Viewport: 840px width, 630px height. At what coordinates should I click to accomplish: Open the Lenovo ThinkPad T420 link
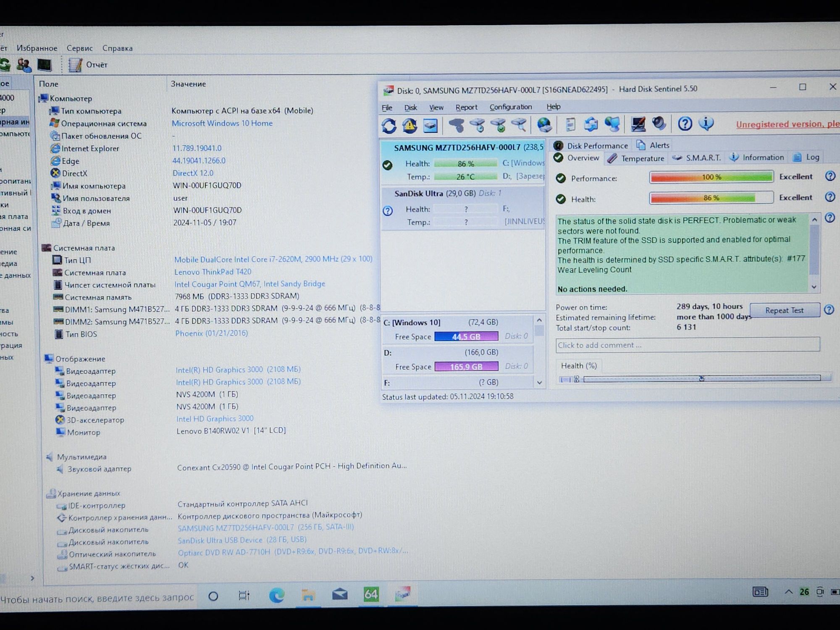coord(213,272)
